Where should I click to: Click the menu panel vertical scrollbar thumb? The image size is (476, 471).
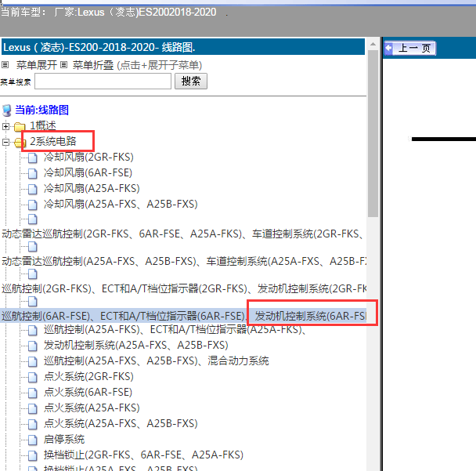373,134
